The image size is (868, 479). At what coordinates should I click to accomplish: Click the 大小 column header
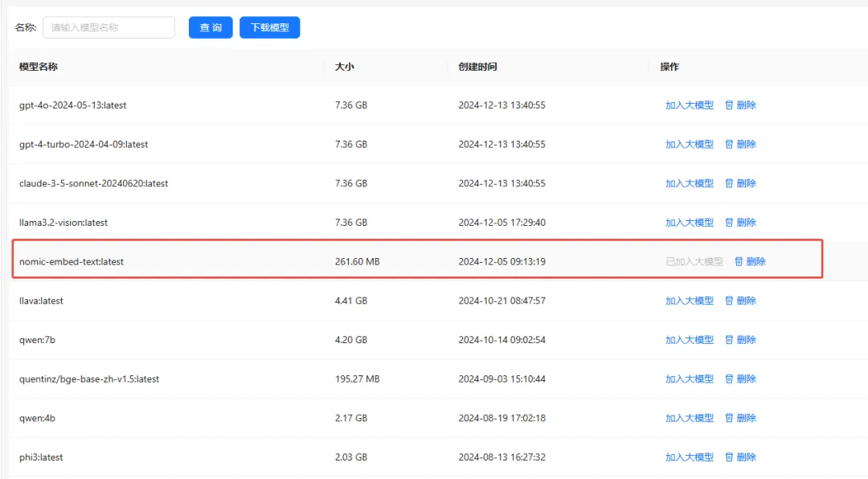(344, 67)
